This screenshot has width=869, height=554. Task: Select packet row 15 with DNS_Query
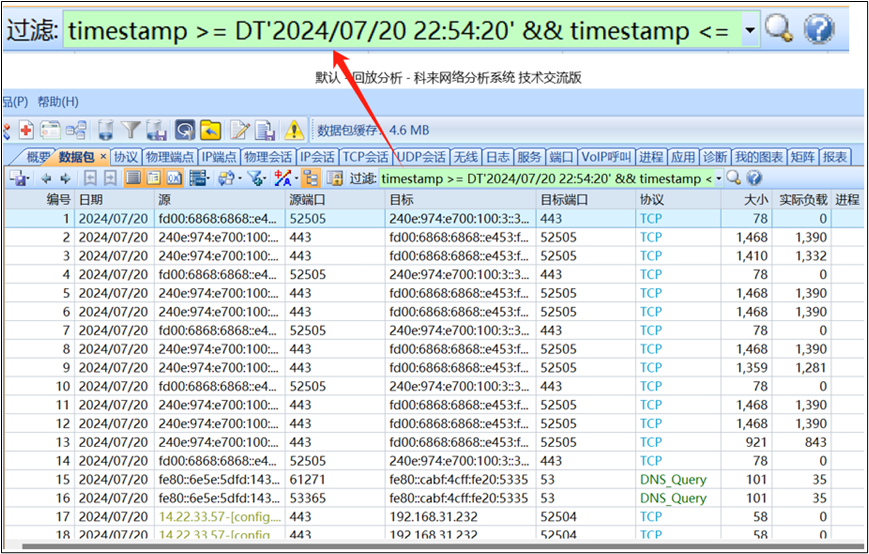[x=400, y=480]
